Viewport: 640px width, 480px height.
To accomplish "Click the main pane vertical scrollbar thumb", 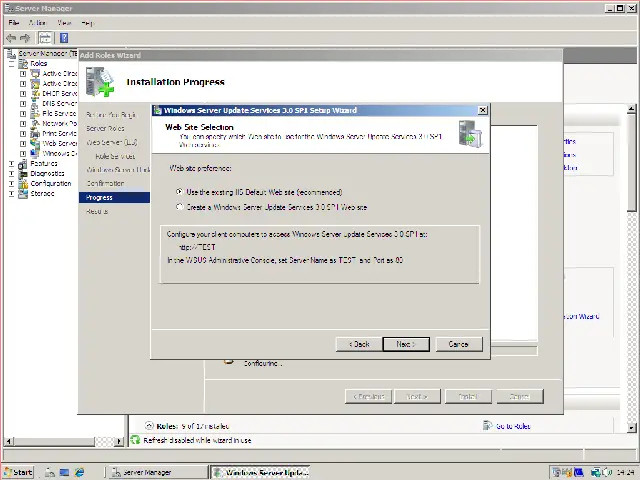I will 631,162.
